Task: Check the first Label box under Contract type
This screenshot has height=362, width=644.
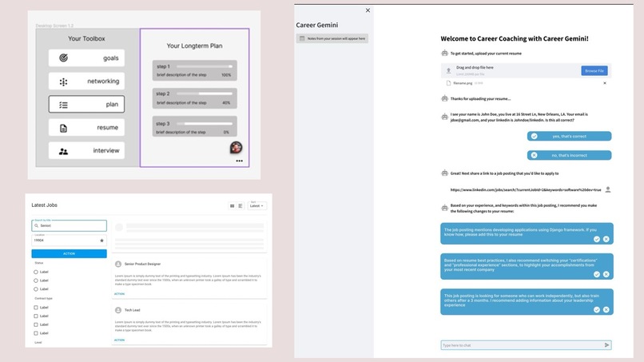Action: [x=36, y=308]
